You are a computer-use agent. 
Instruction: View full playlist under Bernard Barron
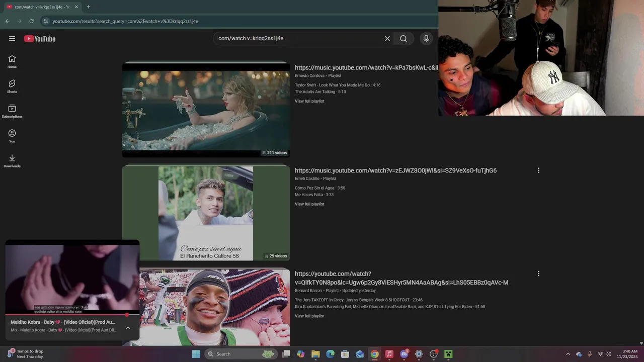pos(309,316)
